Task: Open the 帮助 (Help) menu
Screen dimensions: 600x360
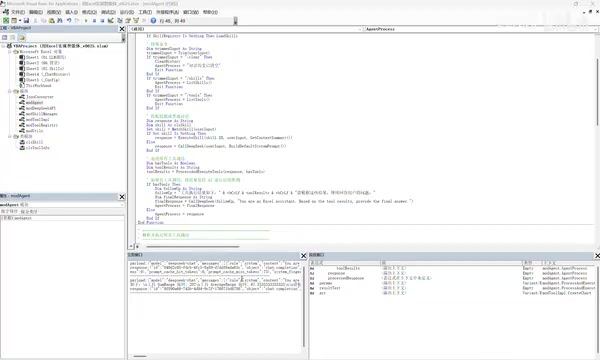Action: pyautogui.click(x=210, y=12)
